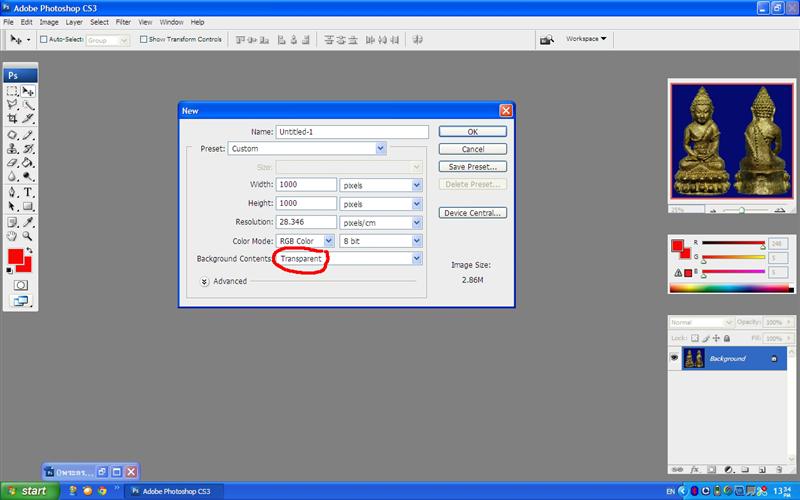Screen dimensions: 800x500
Task: Select the Hand tool
Action: (x=12, y=236)
